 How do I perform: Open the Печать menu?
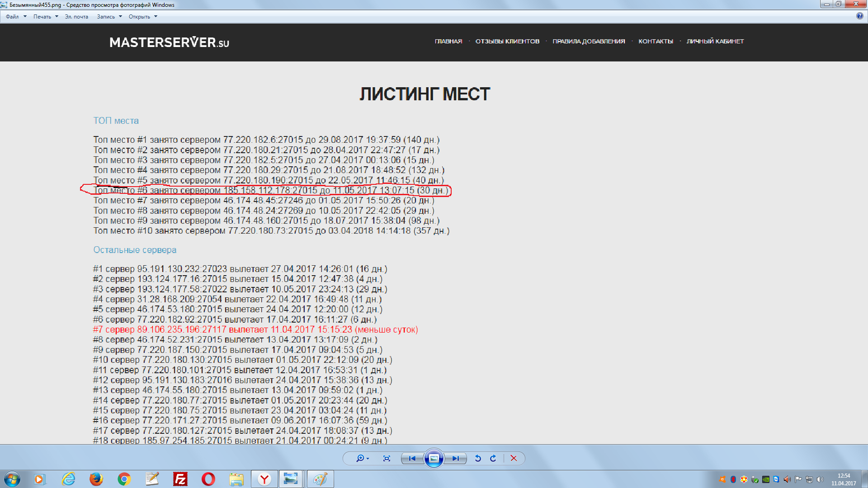point(46,17)
